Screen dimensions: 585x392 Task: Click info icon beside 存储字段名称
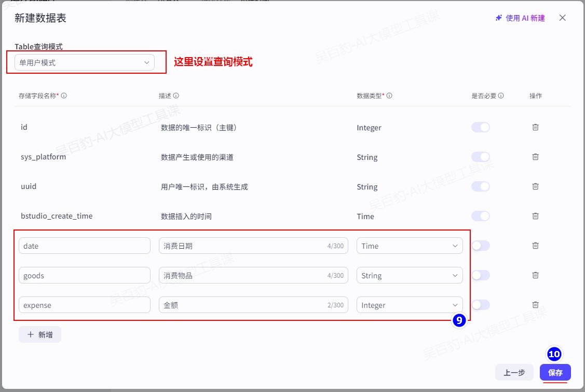click(64, 96)
